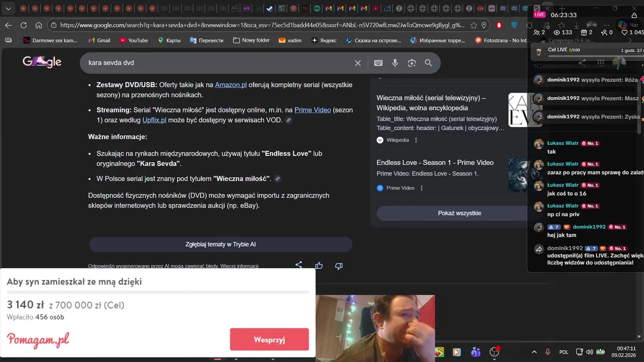Click the Wesprzyj donate button
Image resolution: width=644 pixels, height=362 pixels.
[269, 339]
